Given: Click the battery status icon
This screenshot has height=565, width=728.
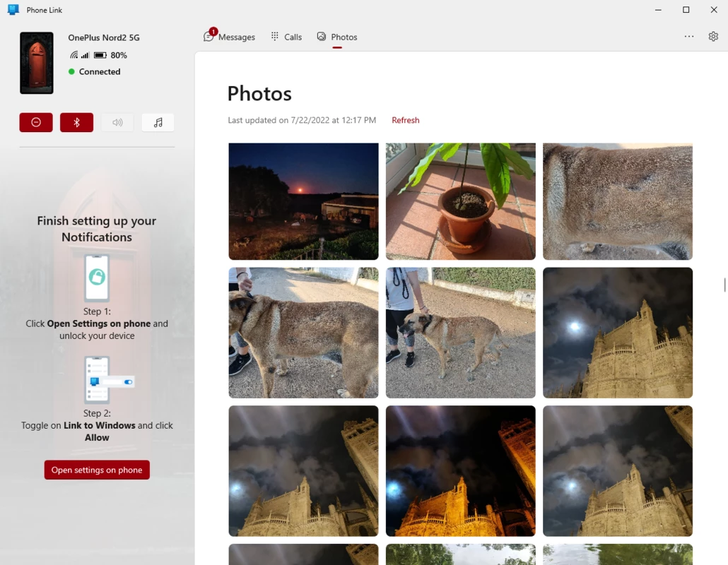Looking at the screenshot, I should pos(100,55).
